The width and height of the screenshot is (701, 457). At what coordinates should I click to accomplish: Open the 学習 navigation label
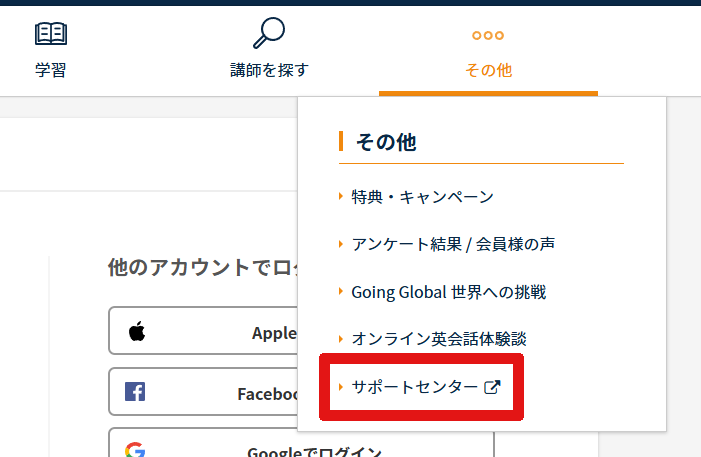click(51, 70)
